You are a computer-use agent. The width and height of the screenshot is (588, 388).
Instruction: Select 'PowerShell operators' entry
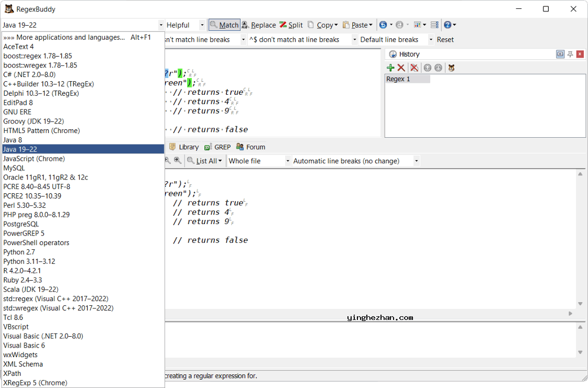point(83,242)
